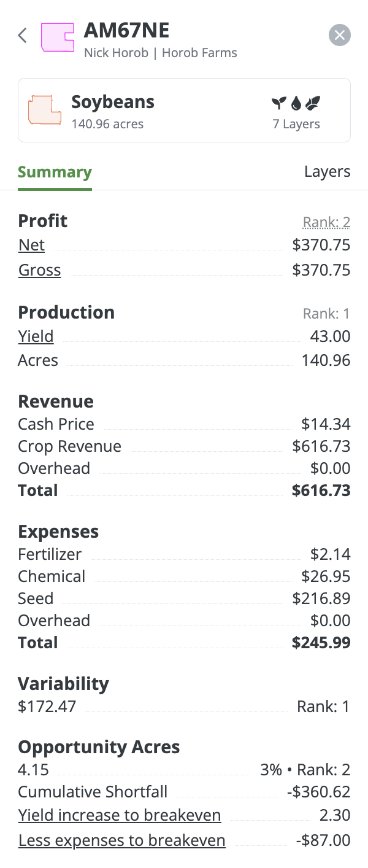Click Less expenses to breakeven link
This screenshot has width=368, height=868.
pyautogui.click(x=121, y=840)
